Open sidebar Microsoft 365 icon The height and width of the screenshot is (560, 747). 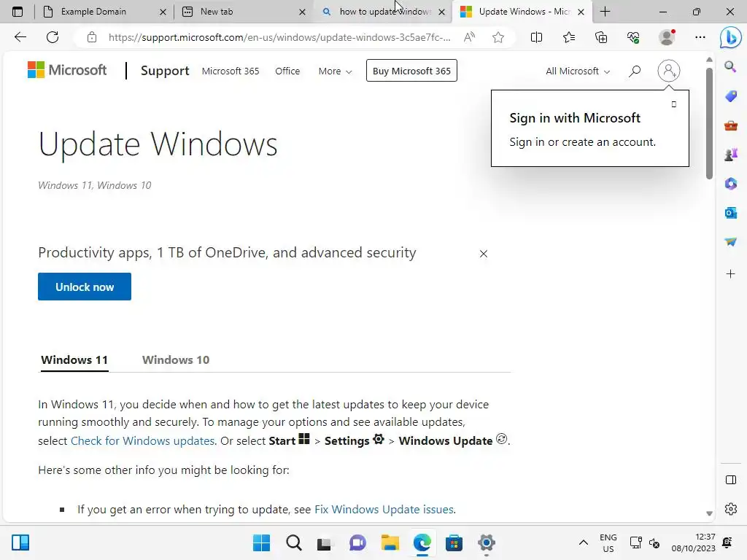coord(730,184)
